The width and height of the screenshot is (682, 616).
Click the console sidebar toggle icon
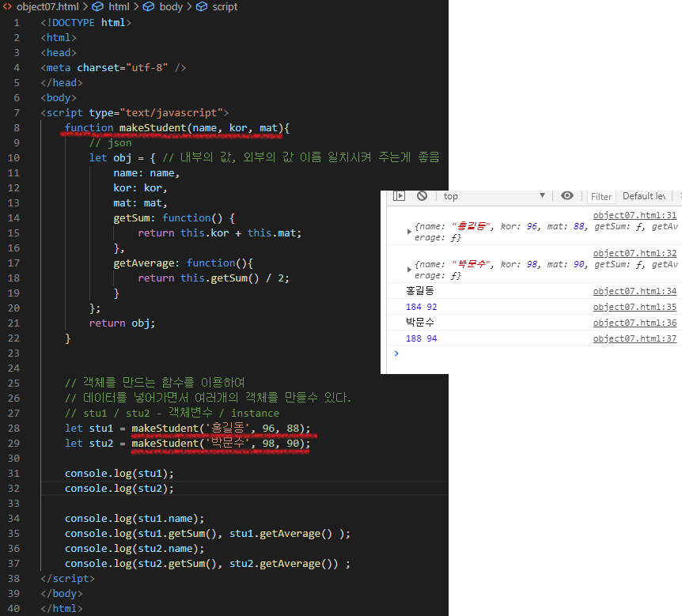[399, 196]
